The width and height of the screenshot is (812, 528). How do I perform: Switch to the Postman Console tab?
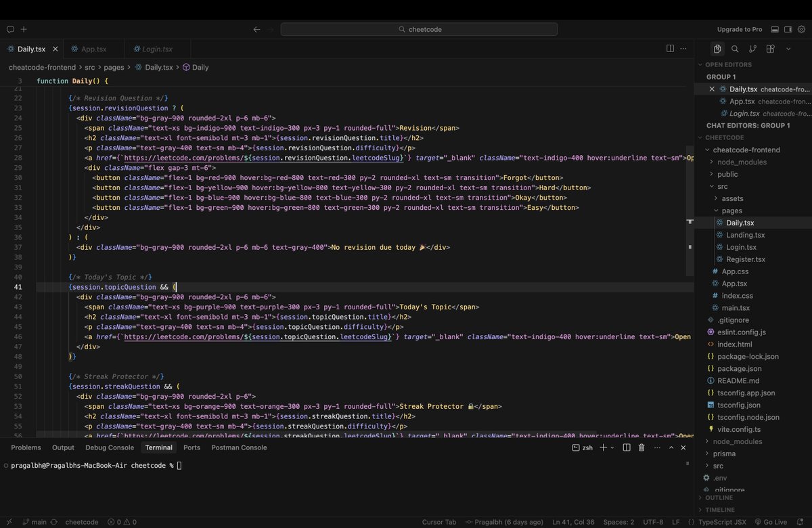[239, 447]
